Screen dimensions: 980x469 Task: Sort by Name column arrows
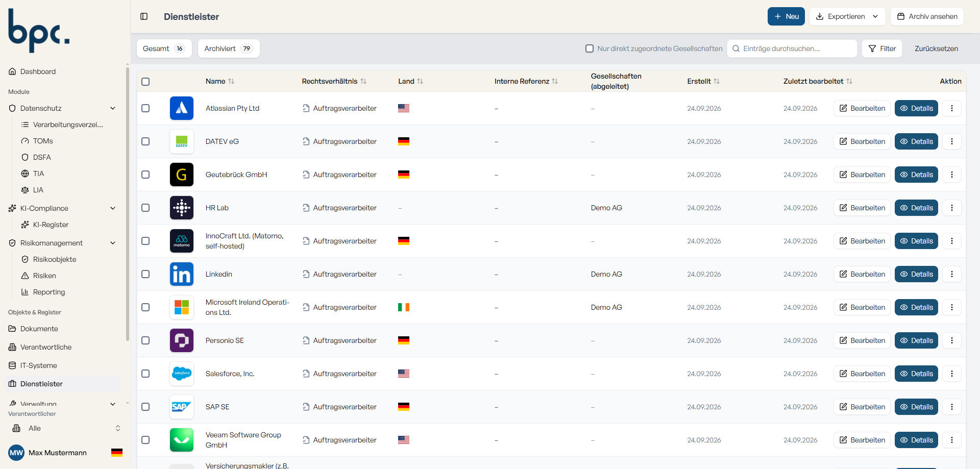pyautogui.click(x=231, y=81)
